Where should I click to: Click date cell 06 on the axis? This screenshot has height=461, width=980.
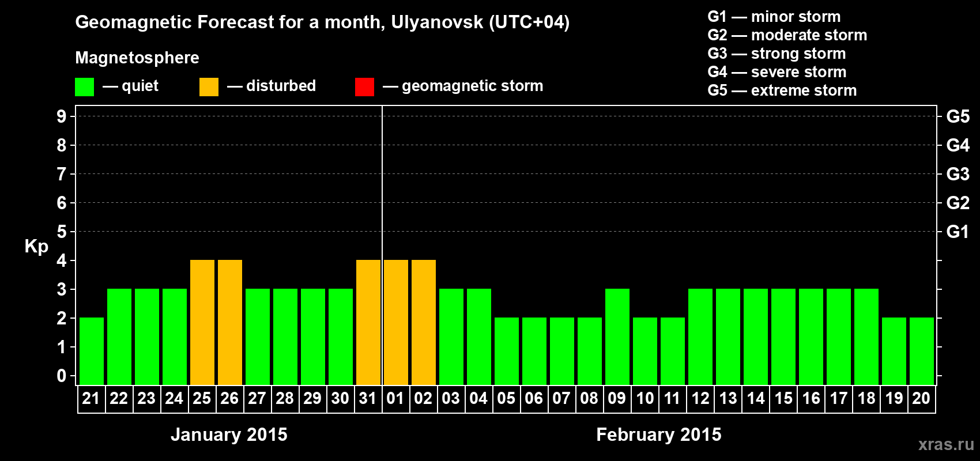[534, 399]
